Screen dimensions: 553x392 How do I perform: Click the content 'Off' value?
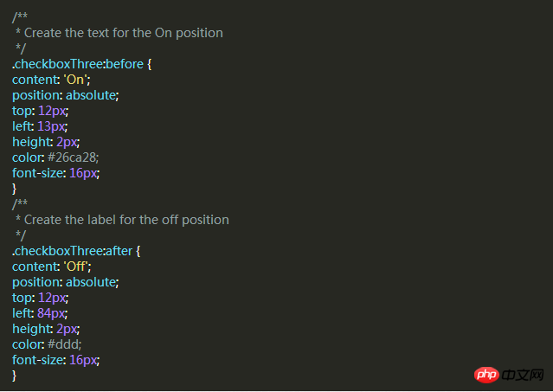(77, 267)
